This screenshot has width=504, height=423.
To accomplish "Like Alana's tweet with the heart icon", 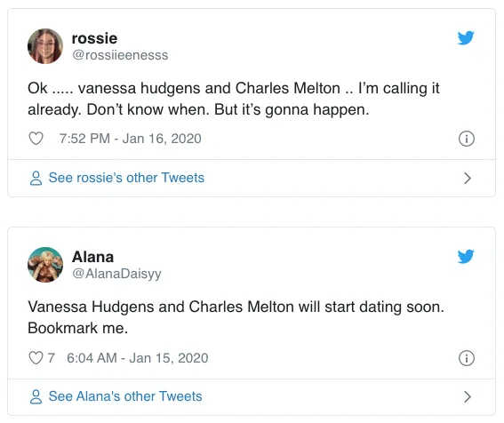I will tap(36, 358).
